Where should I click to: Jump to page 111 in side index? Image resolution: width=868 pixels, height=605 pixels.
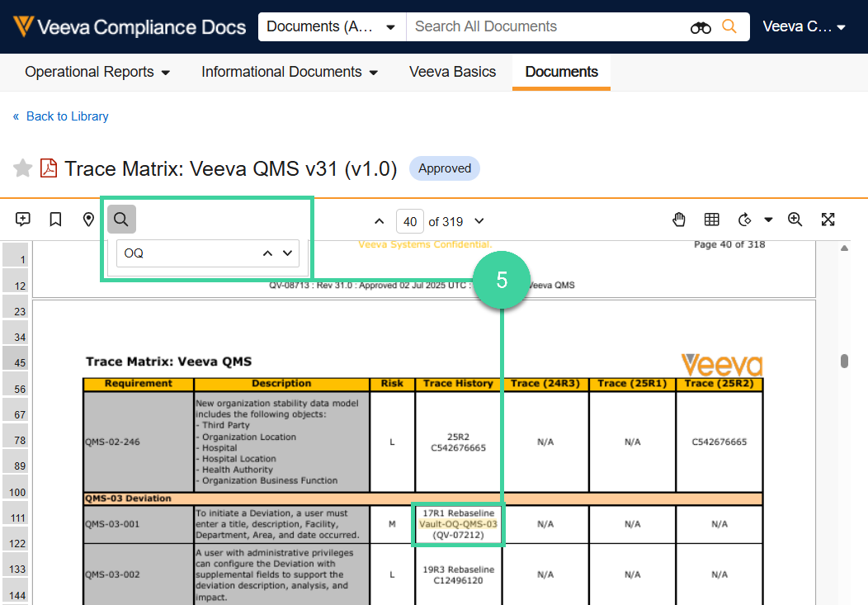click(x=16, y=513)
